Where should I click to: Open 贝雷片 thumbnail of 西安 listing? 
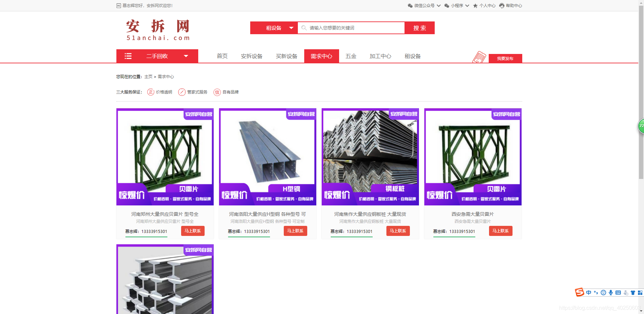(473, 157)
